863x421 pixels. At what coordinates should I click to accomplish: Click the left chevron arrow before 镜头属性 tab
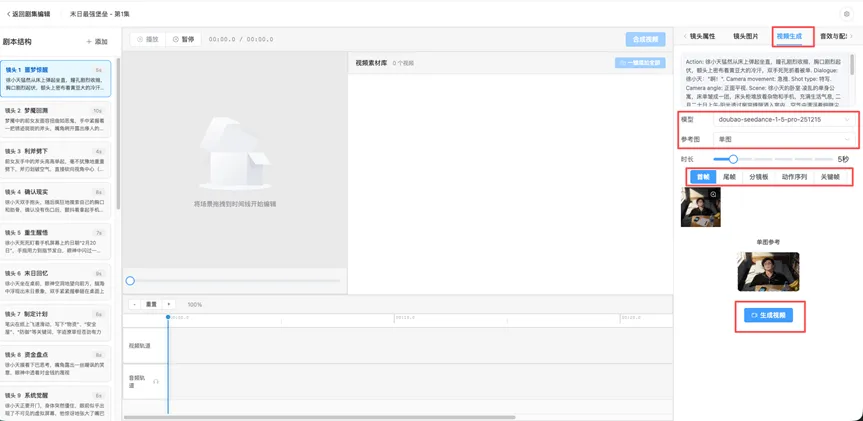[685, 36]
